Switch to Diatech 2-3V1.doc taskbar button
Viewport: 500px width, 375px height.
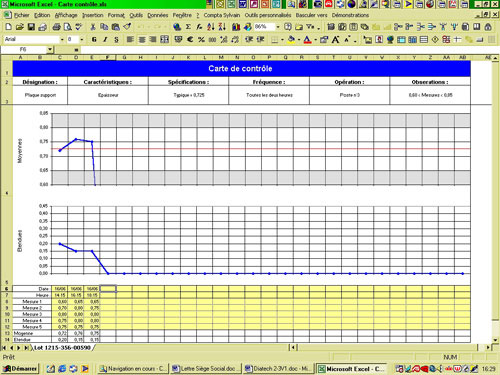point(277,369)
